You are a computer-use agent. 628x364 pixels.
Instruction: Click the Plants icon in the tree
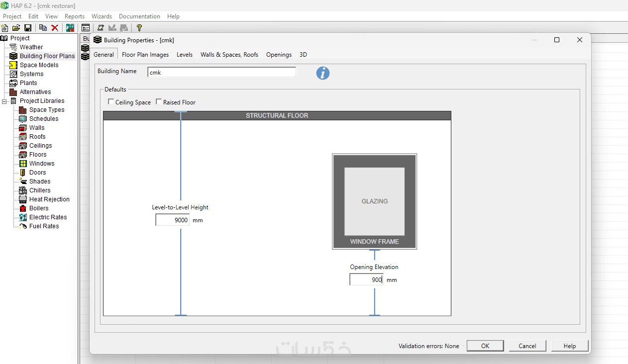[13, 83]
